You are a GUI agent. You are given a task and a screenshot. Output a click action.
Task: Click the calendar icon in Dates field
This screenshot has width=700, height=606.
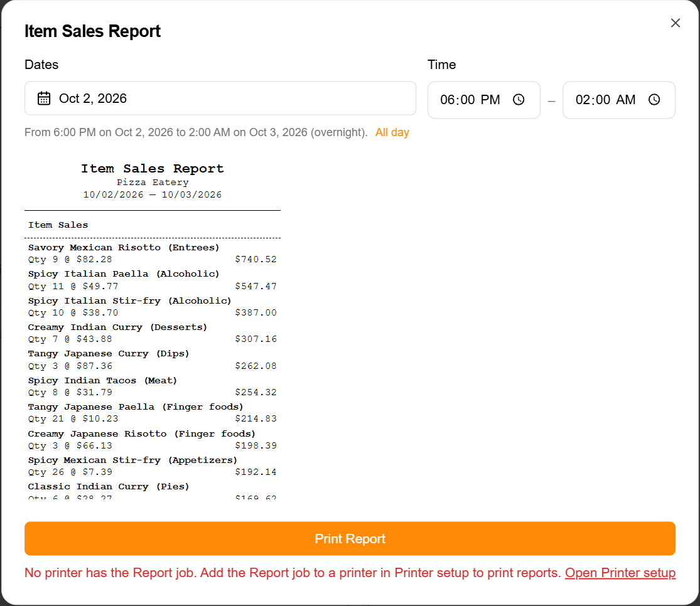(x=44, y=98)
